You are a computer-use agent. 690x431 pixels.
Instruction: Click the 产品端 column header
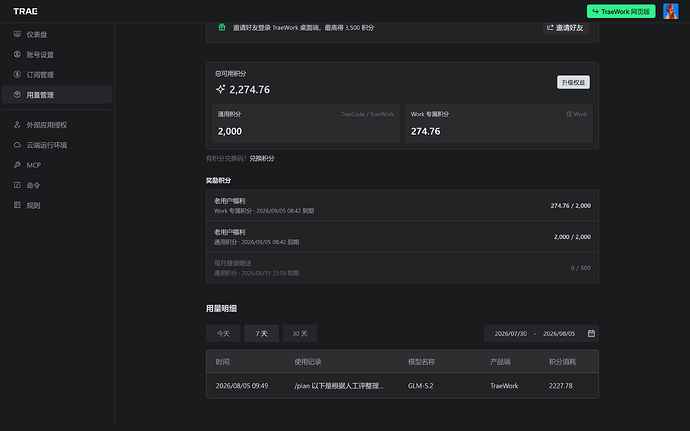(x=500, y=362)
